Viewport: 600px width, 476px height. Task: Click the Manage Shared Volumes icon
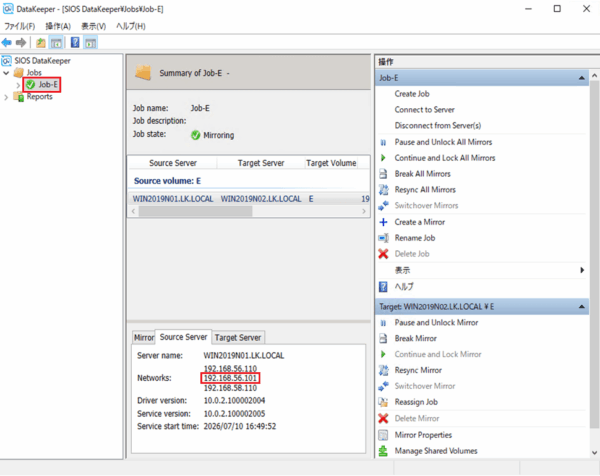383,451
